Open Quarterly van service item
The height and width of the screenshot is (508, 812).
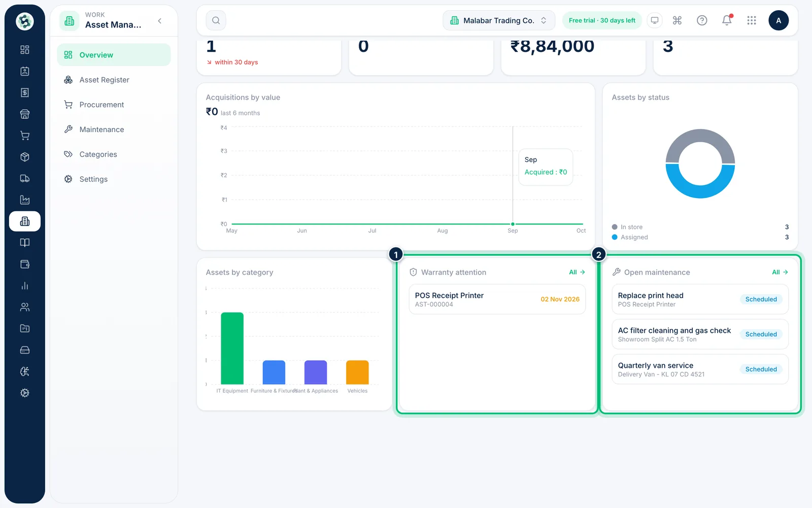pos(700,369)
